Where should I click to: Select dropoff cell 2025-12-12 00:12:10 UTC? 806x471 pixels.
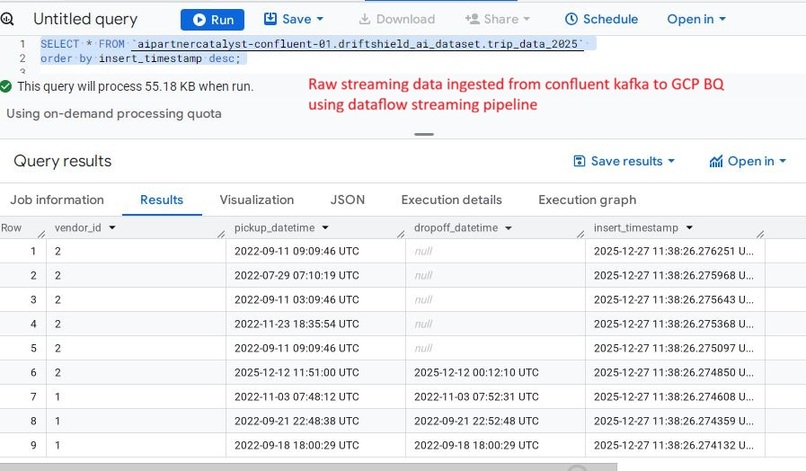click(x=495, y=372)
